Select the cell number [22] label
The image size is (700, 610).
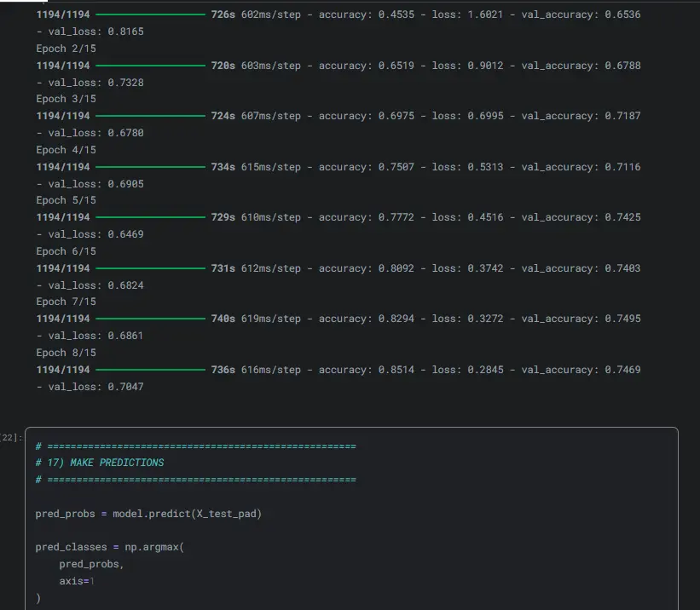(x=11, y=438)
